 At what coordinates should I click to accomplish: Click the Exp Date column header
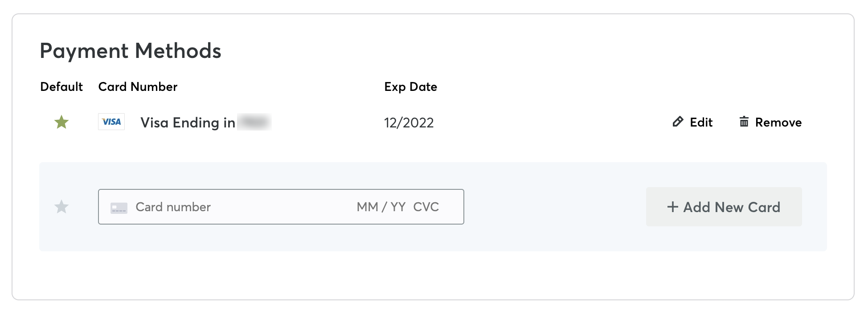(x=410, y=87)
